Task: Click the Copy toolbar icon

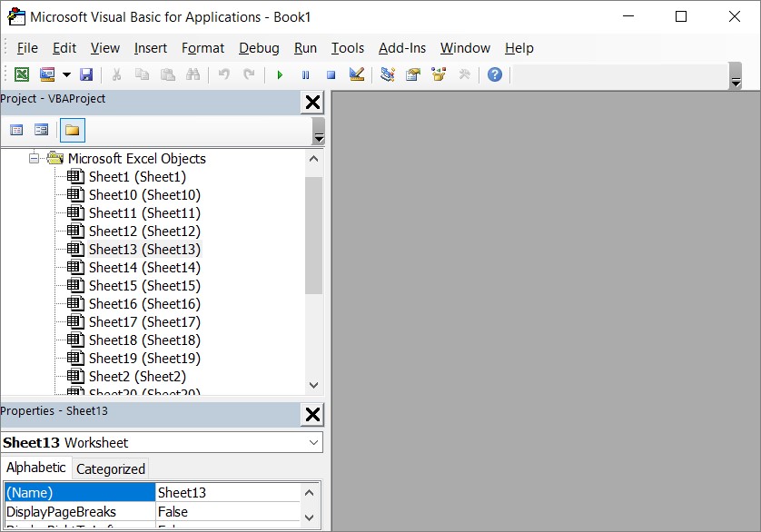Action: (142, 74)
